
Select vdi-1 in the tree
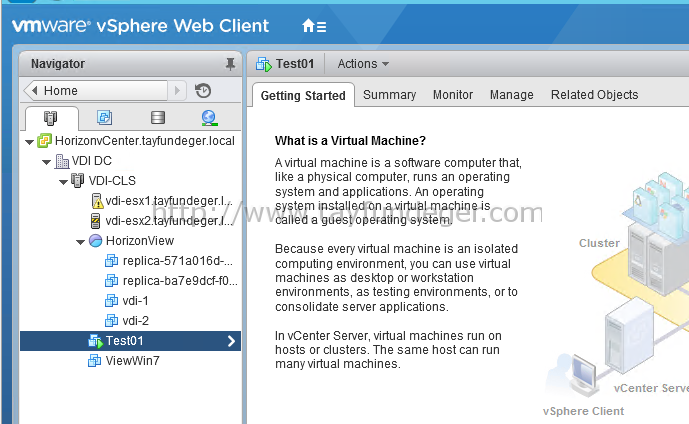click(135, 301)
